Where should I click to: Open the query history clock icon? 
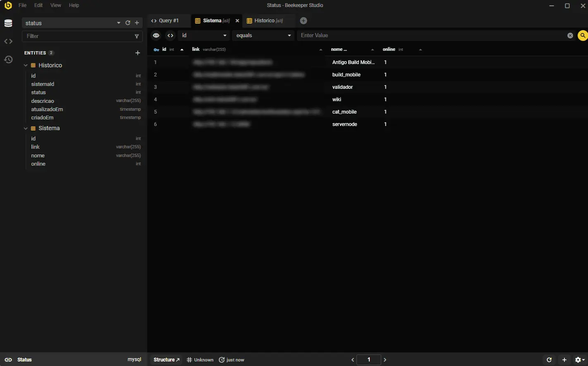pos(8,59)
